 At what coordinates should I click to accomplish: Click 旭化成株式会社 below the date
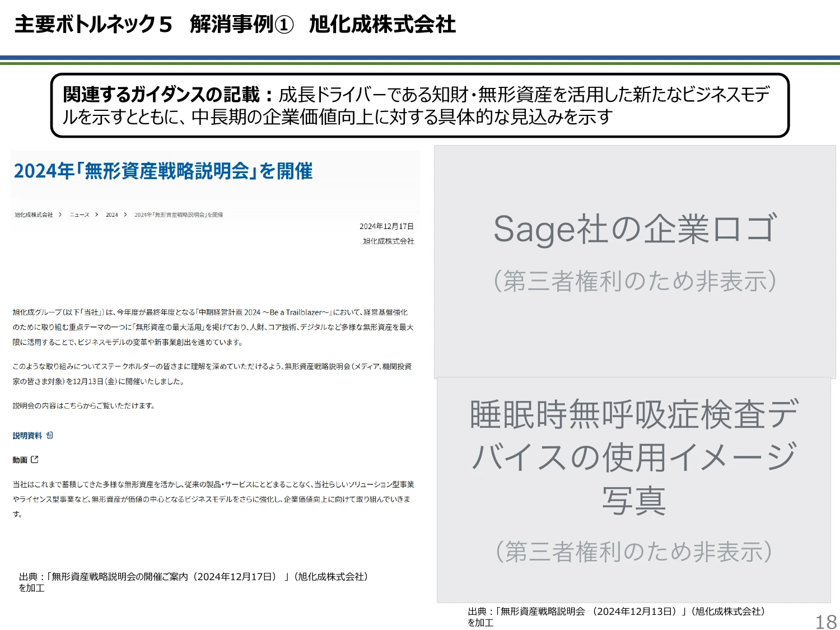[389, 241]
